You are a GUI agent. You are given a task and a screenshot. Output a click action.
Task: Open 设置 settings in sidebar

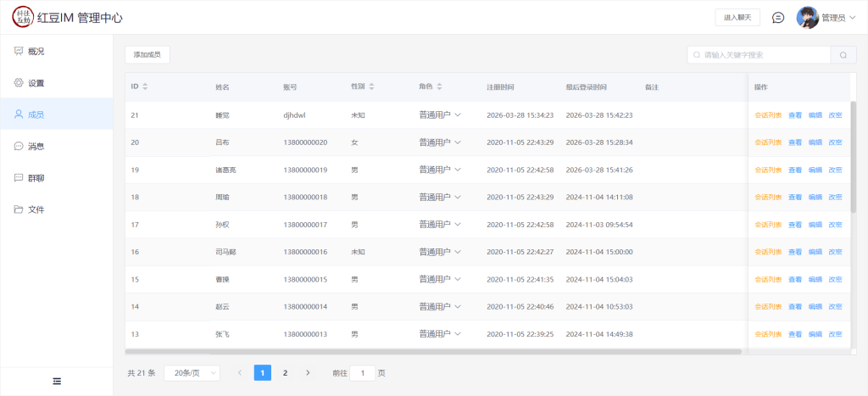point(57,83)
